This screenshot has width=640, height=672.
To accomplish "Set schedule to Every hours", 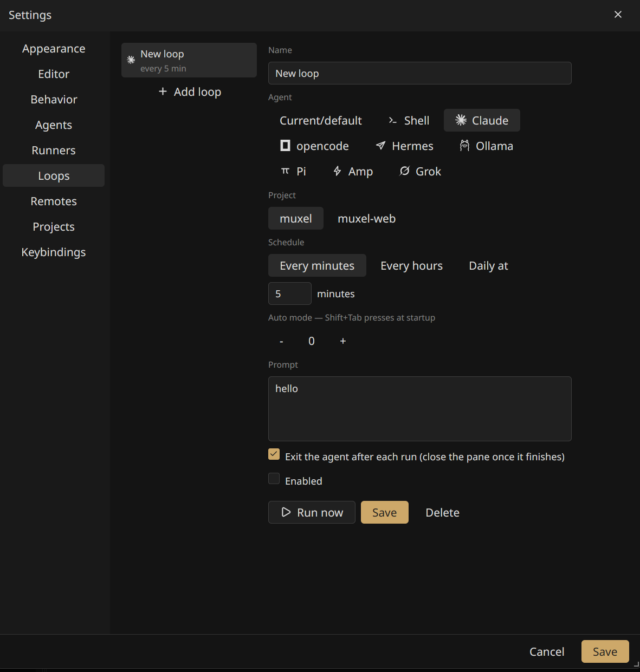I will click(411, 265).
